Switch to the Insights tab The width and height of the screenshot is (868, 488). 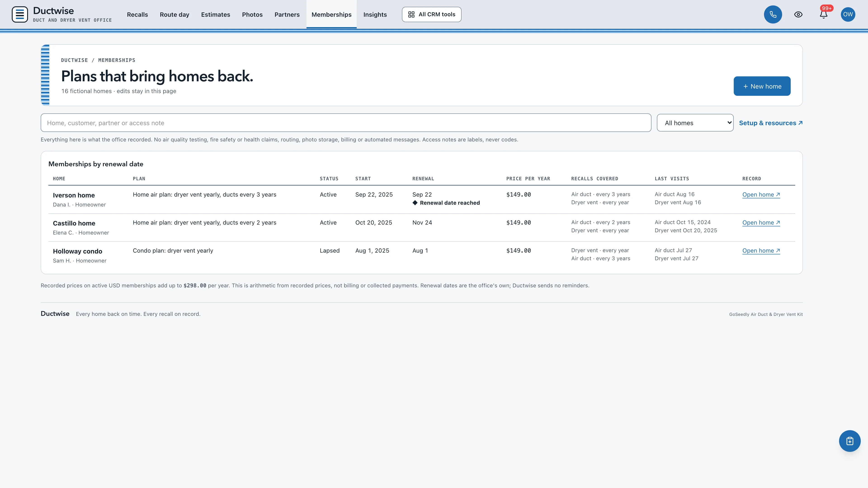tap(375, 14)
